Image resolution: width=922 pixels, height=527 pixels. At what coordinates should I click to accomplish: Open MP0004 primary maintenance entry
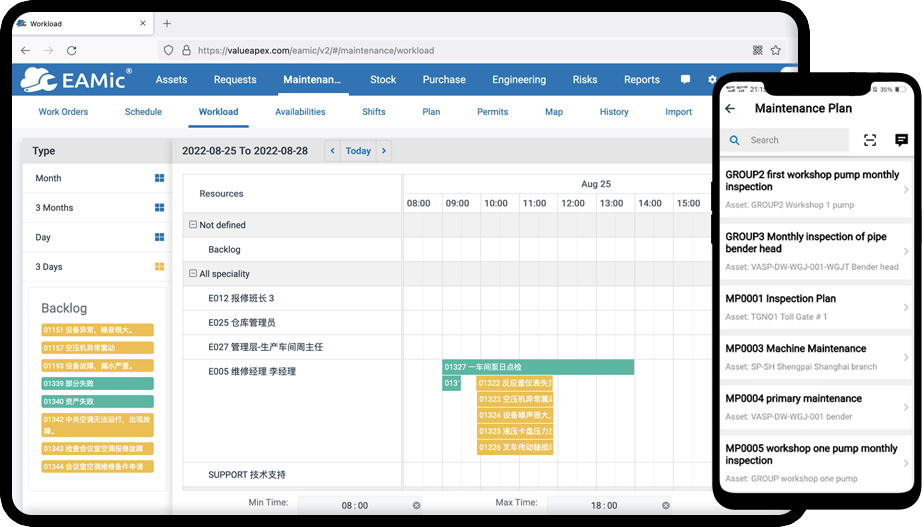(x=816, y=407)
